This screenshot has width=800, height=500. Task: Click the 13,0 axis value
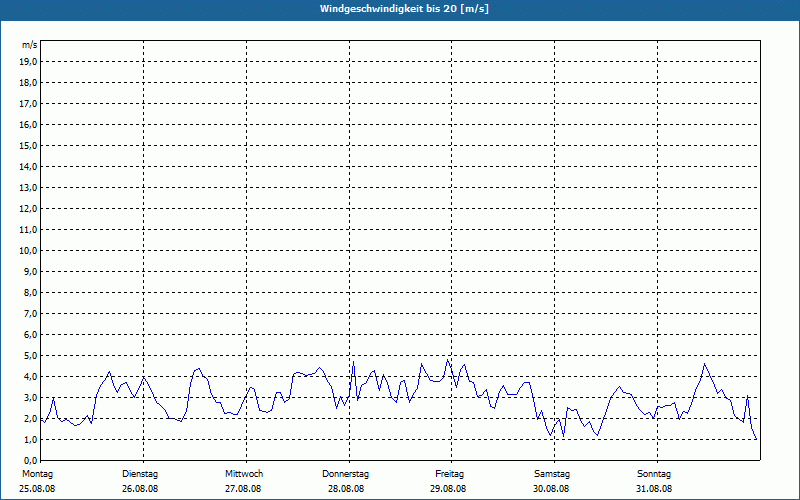click(x=28, y=188)
